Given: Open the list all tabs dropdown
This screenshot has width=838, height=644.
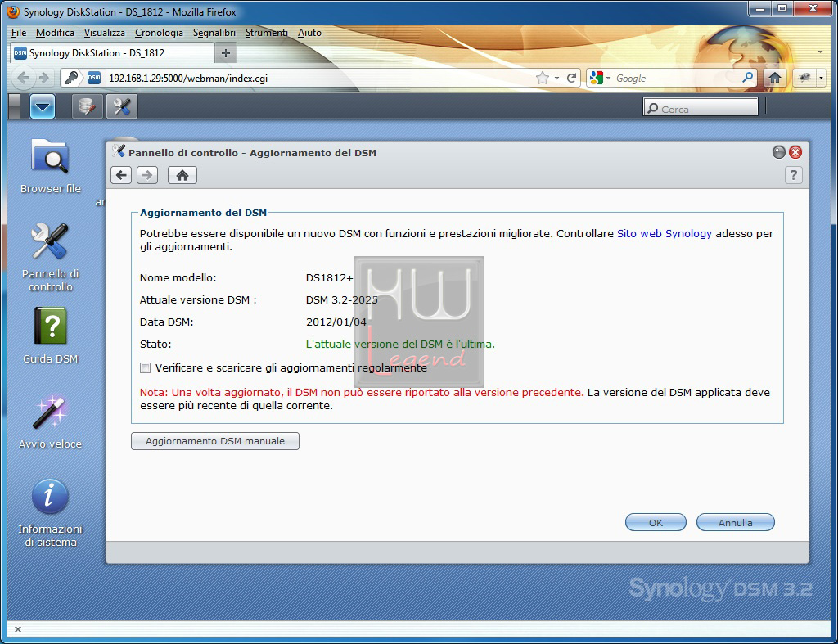Looking at the screenshot, I should (x=820, y=52).
